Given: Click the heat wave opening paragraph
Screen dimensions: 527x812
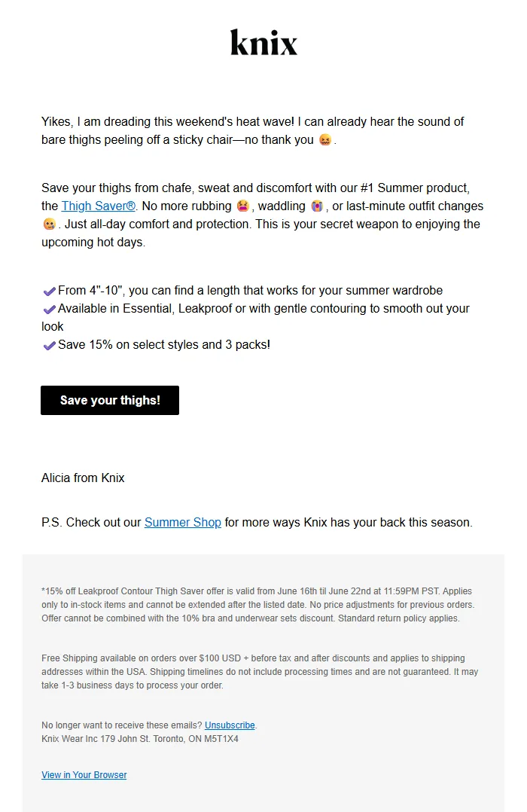Looking at the screenshot, I should tap(252, 130).
